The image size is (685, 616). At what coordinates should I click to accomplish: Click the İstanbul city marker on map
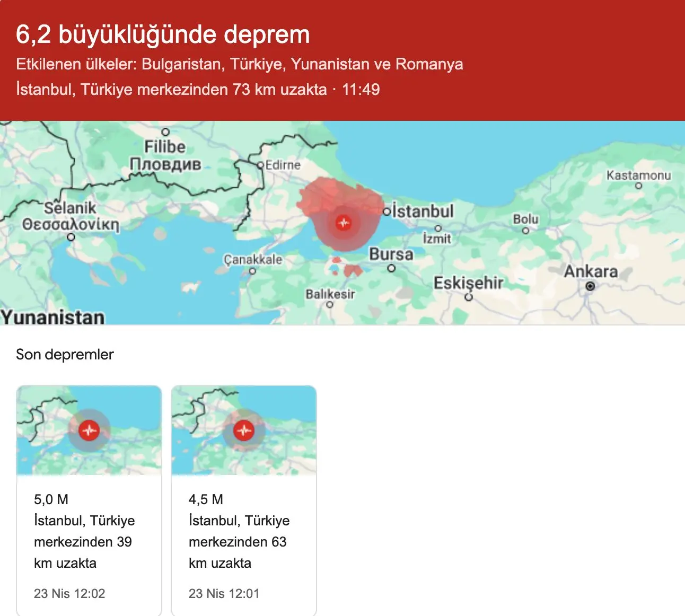(387, 212)
